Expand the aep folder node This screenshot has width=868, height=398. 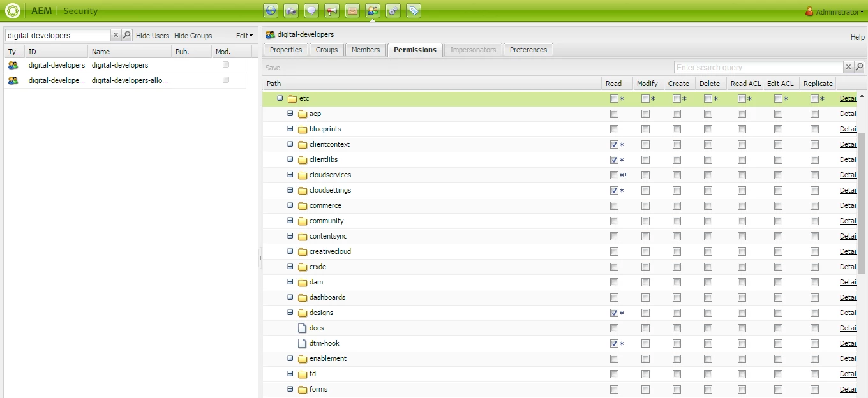[290, 114]
